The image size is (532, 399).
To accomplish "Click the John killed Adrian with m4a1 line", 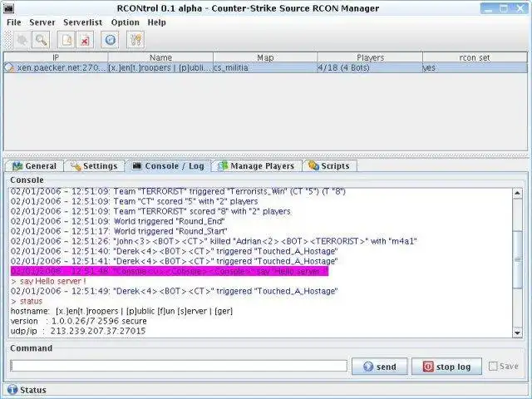I will (x=214, y=241).
